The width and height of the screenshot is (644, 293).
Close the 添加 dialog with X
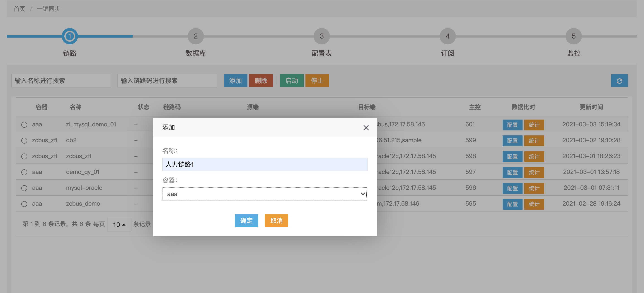point(366,128)
